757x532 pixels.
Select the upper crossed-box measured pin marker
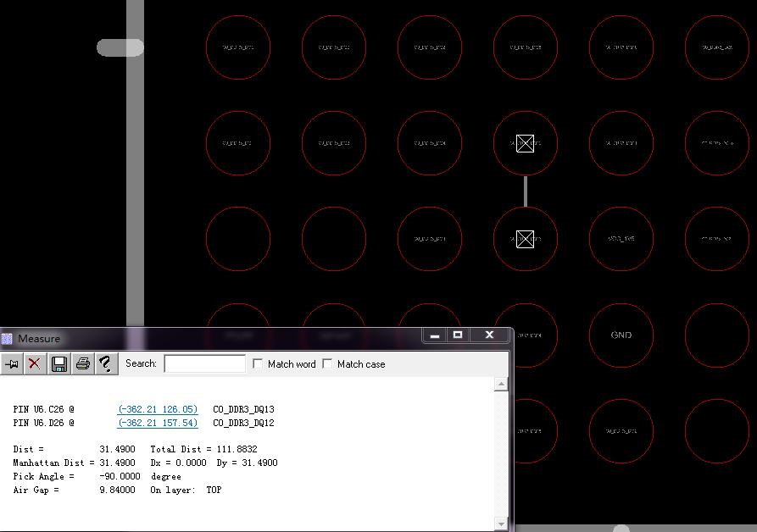(526, 143)
